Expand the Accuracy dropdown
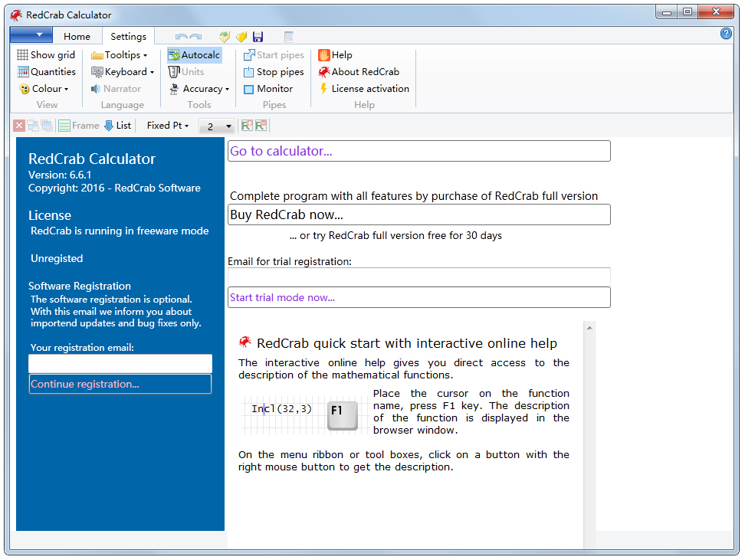Viewport: 745px width, 560px height. [199, 89]
